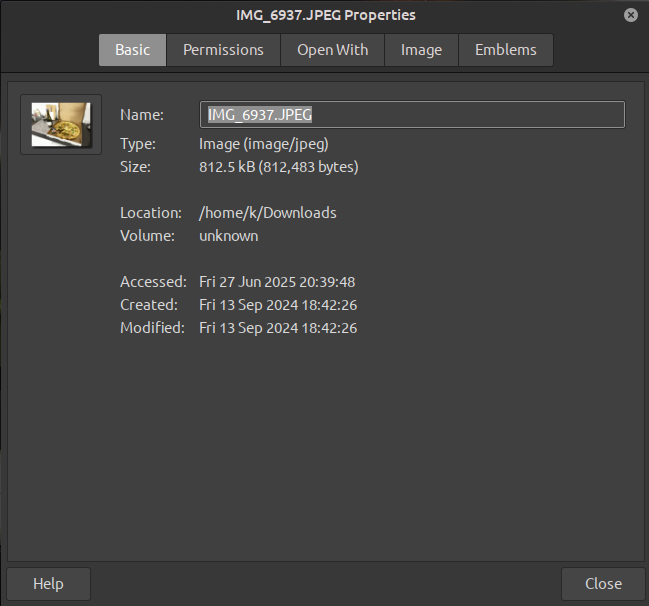Click the pizza image thumbnail icon

point(61,125)
